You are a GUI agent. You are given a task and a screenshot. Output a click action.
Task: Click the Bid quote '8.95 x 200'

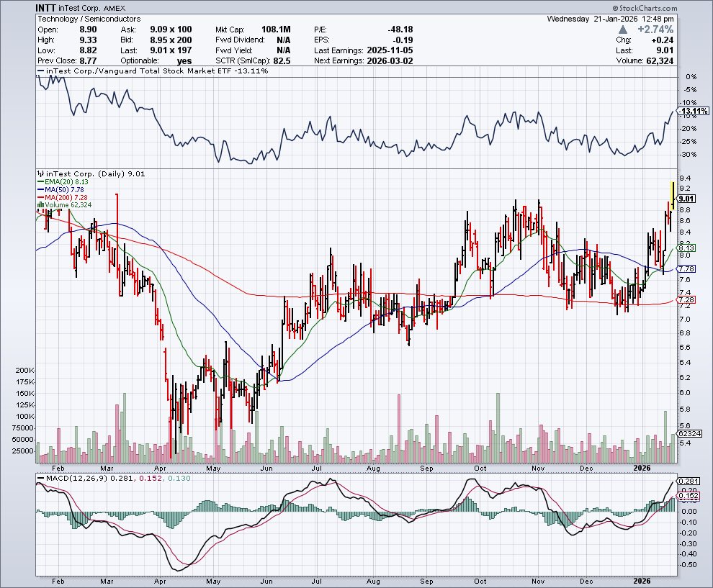[x=171, y=40]
